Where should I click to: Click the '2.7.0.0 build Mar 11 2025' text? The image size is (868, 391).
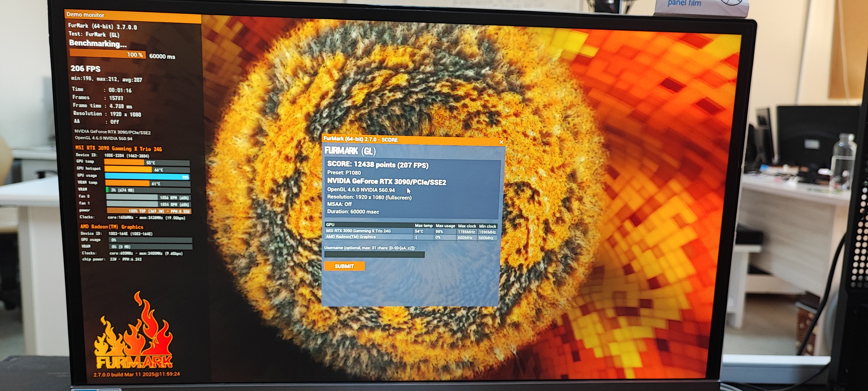click(x=137, y=374)
